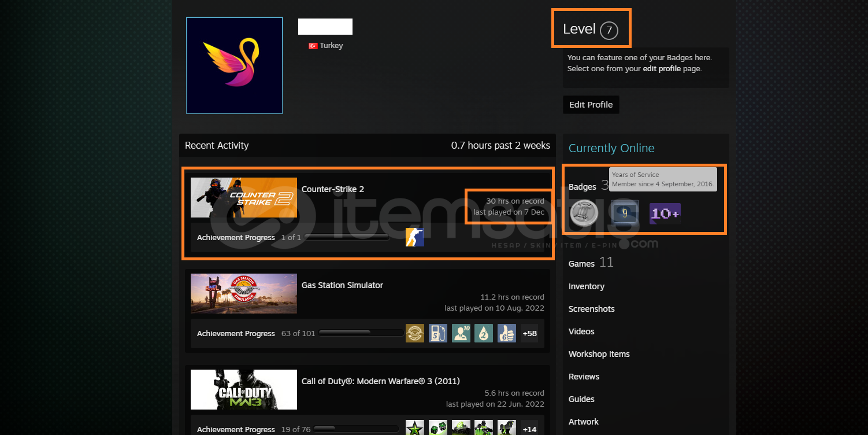Viewport: 868px width, 435px height.
Task: Click the Counter-Strike 2 achievement progress bar
Action: point(347,237)
